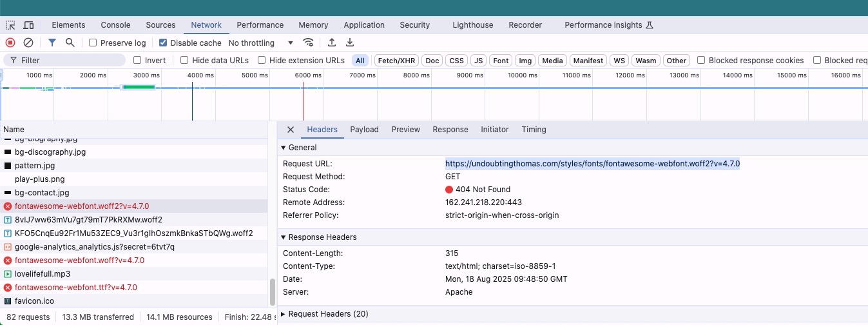Image resolution: width=868 pixels, height=325 pixels.
Task: Select the fontawesome-webfont.ttf?v=4.7.0 failed request
Action: pos(134,288)
